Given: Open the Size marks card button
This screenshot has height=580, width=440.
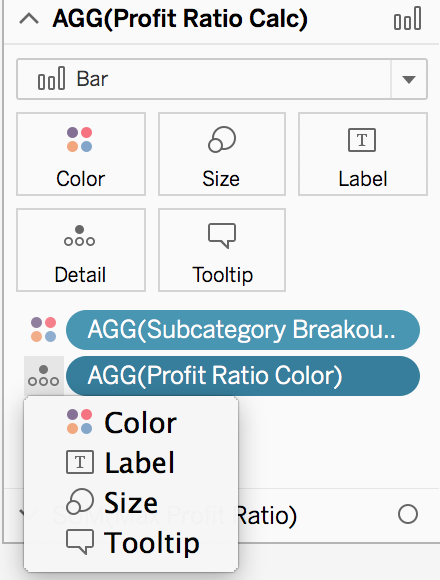Looking at the screenshot, I should point(222,154).
